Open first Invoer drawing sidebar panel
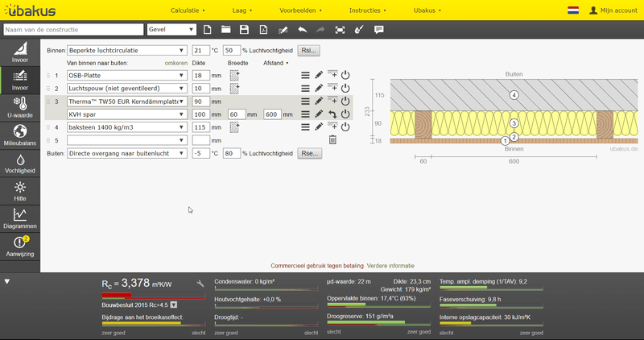 tap(20, 52)
